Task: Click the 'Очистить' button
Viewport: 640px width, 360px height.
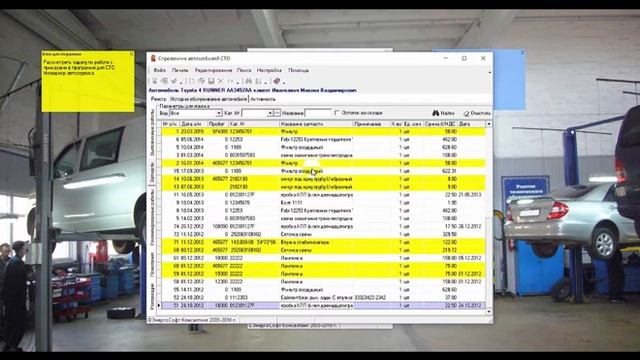Action: click(477, 113)
